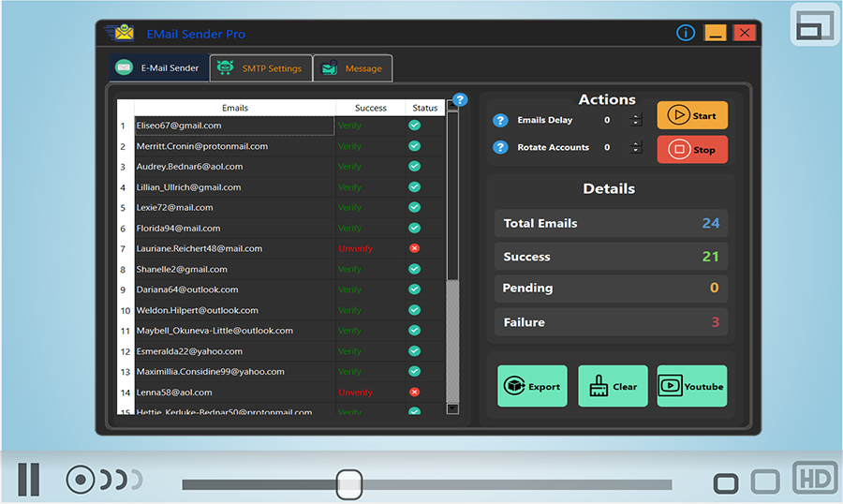Viewport: 843px width, 504px height.
Task: Open the SMTP Settings tab
Action: click(260, 68)
